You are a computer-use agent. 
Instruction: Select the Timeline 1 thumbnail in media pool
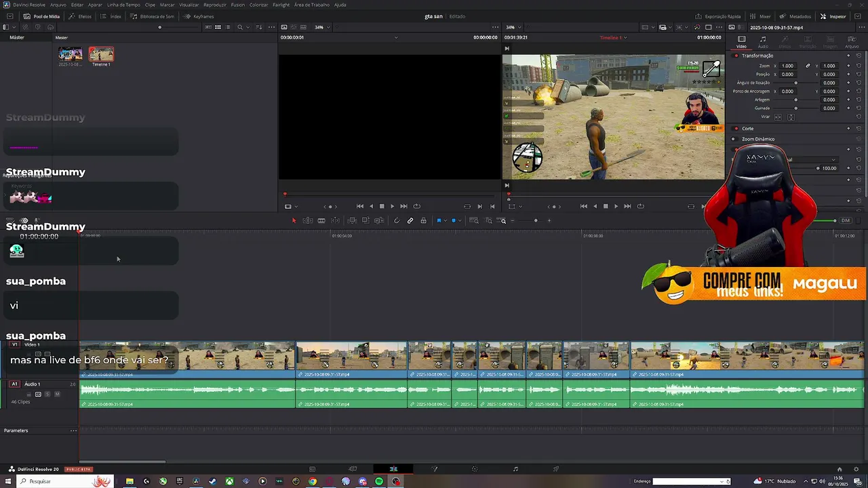click(101, 54)
